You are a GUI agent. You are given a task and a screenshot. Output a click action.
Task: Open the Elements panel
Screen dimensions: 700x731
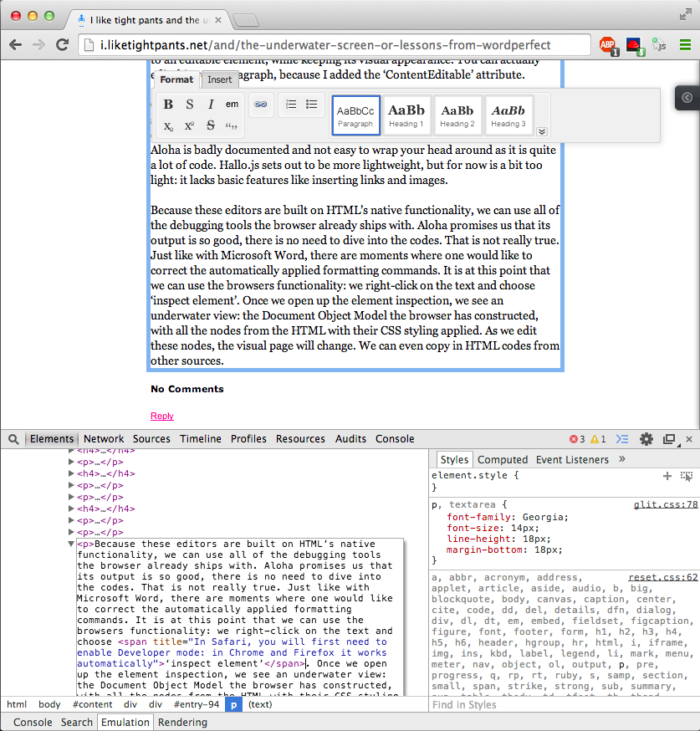(52, 439)
